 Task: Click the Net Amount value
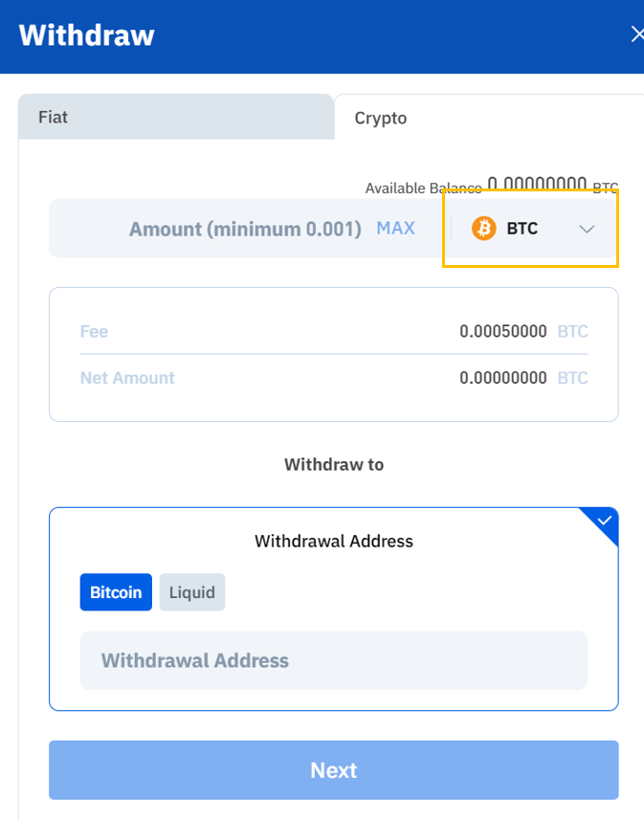coord(501,377)
